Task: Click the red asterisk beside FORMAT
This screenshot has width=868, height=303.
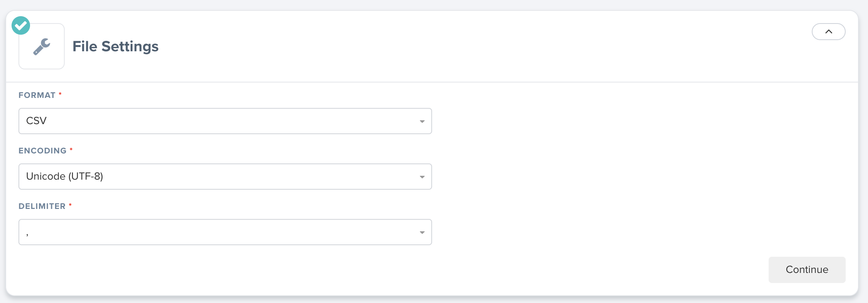Action: click(60, 94)
